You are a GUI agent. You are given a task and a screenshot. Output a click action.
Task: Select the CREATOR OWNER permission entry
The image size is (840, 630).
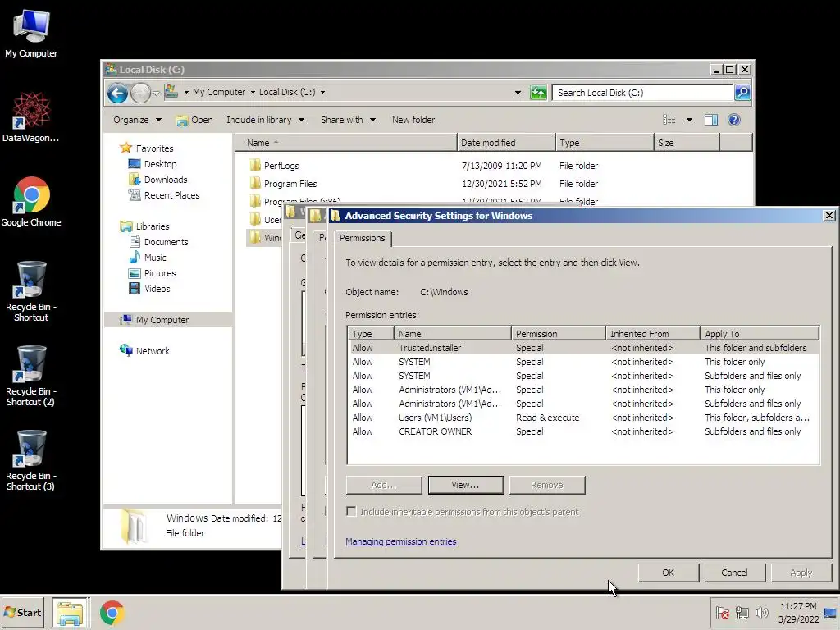click(x=583, y=431)
